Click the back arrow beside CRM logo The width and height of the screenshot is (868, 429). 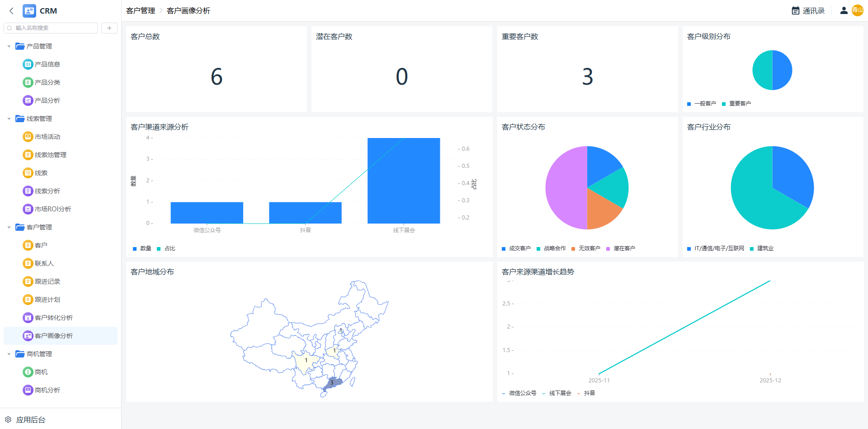pos(12,11)
